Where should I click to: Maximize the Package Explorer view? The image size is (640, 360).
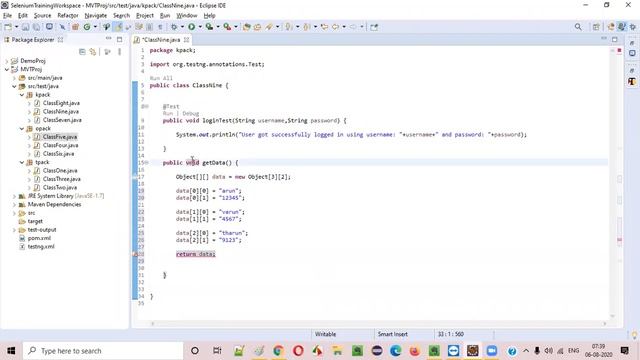click(x=120, y=40)
